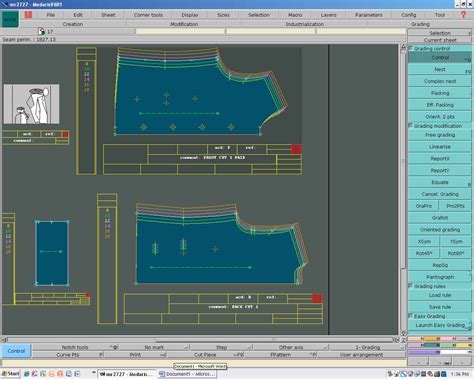Click the sheet icon next to number 17
This screenshot has width=474, height=379.
pos(41,31)
